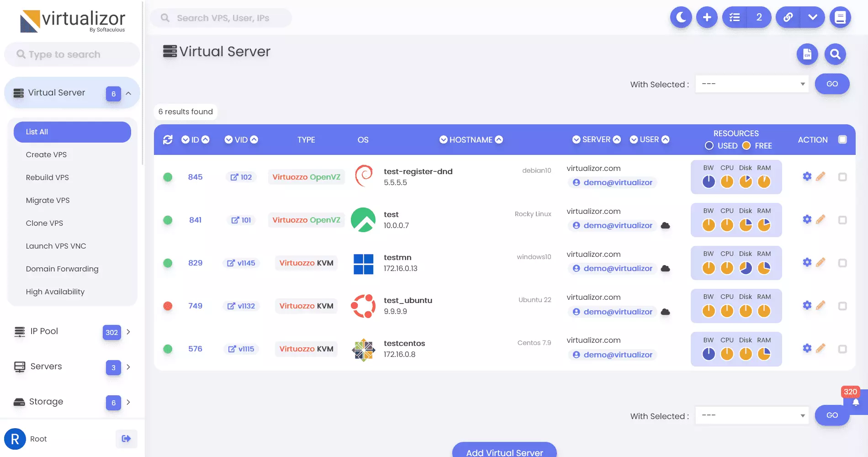The image size is (868, 457).
Task: Open the VPS search magnifier button
Action: pos(835,54)
